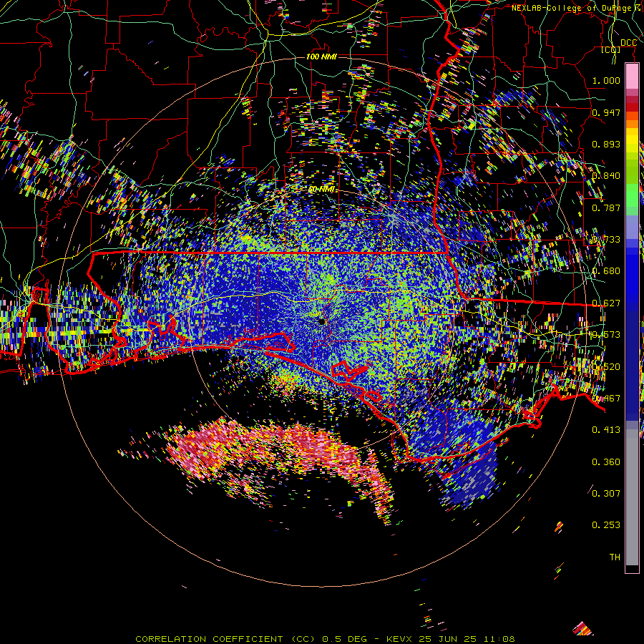The height and width of the screenshot is (644, 644).
Task: Select the 1.000 value on the scale
Action: (x=606, y=80)
